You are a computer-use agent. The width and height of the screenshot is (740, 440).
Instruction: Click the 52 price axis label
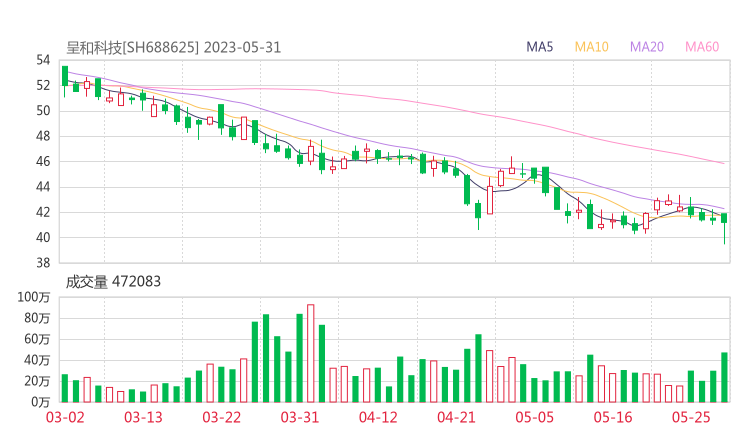(x=43, y=85)
